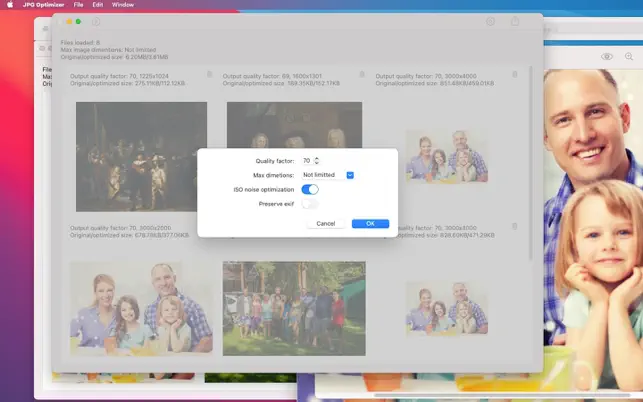Click the Quality factor field showing 70
Viewport: 643px width, 402px height.
point(307,161)
